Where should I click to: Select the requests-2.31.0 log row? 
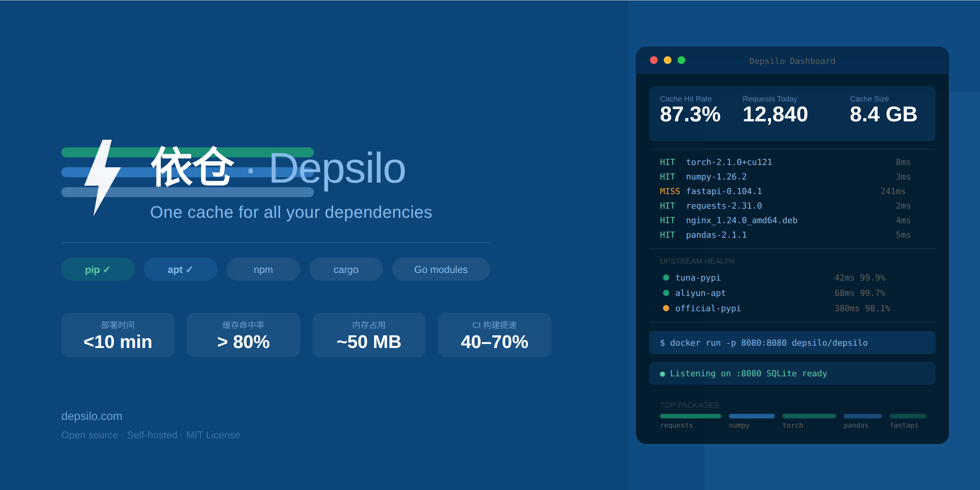(x=785, y=206)
